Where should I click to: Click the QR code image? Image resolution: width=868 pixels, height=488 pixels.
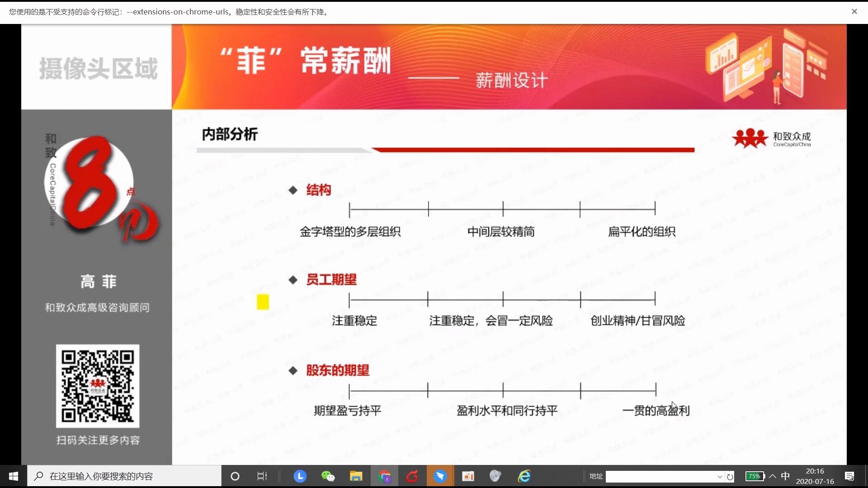98,386
